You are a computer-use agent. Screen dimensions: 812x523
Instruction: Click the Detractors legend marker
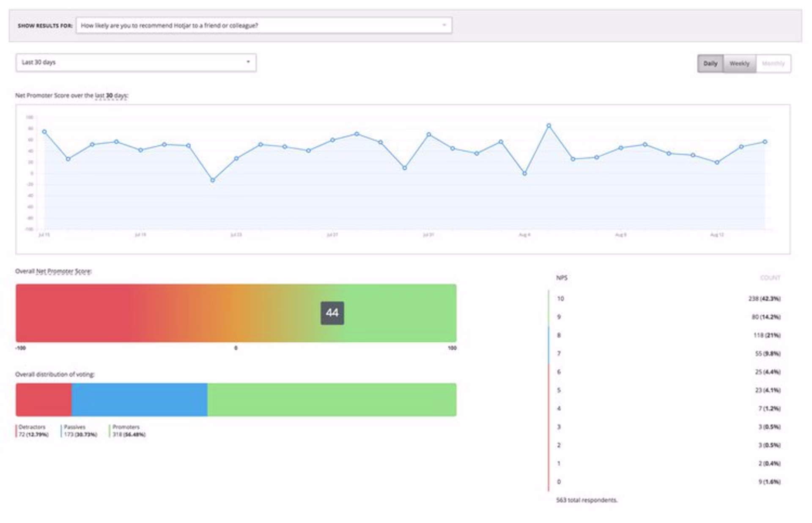click(x=16, y=430)
